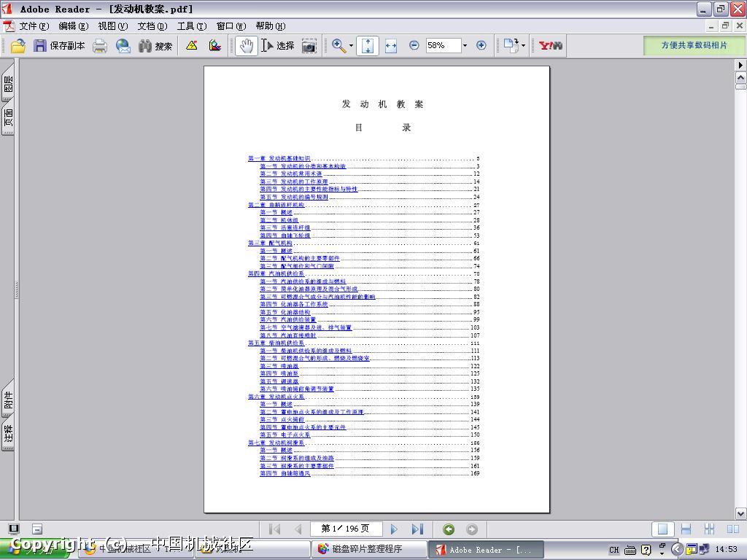The height and width of the screenshot is (560, 747).
Task: Click the colorful picture tasks icon
Action: click(x=215, y=46)
